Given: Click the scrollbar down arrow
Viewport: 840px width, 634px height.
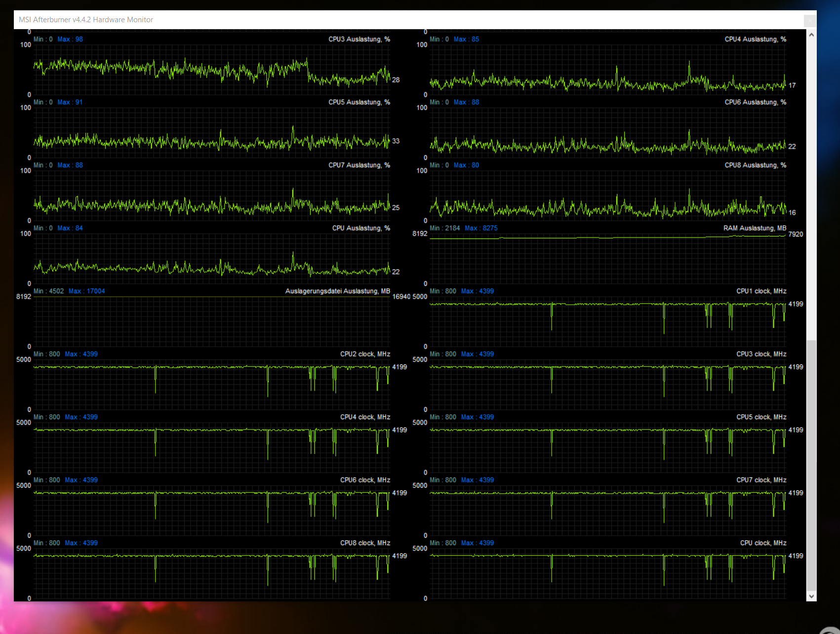Looking at the screenshot, I should (811, 596).
